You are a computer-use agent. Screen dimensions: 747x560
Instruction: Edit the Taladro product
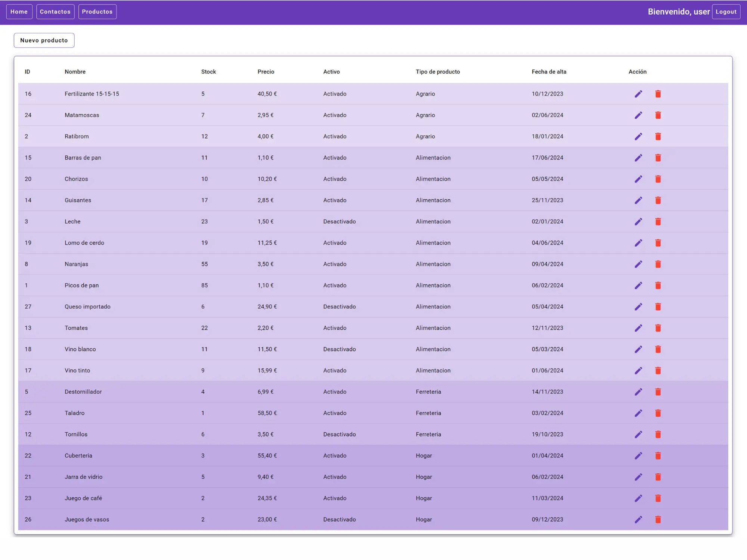pyautogui.click(x=638, y=413)
